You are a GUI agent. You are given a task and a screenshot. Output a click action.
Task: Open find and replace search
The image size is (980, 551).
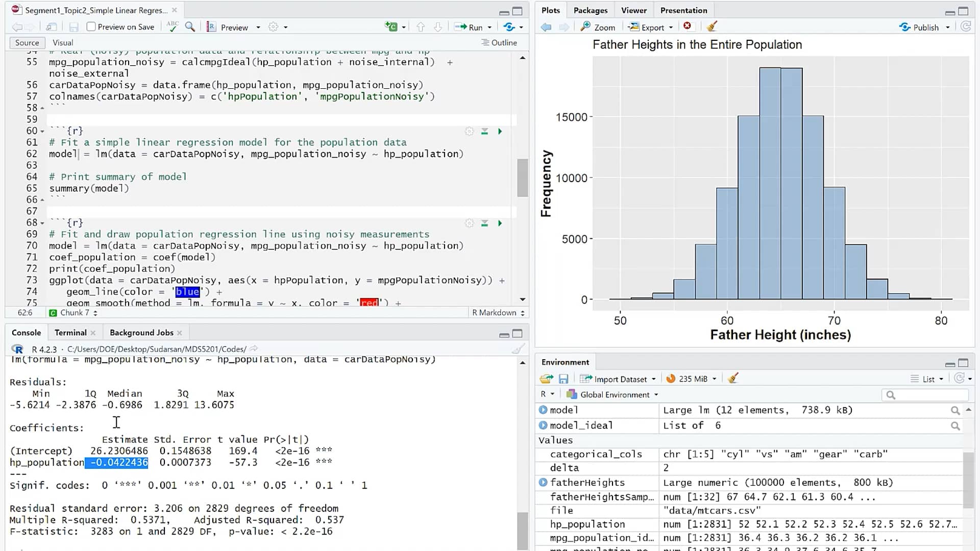tap(190, 27)
